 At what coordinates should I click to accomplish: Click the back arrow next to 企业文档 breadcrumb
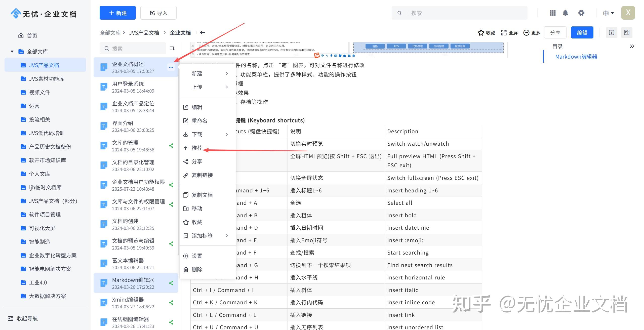(x=203, y=32)
